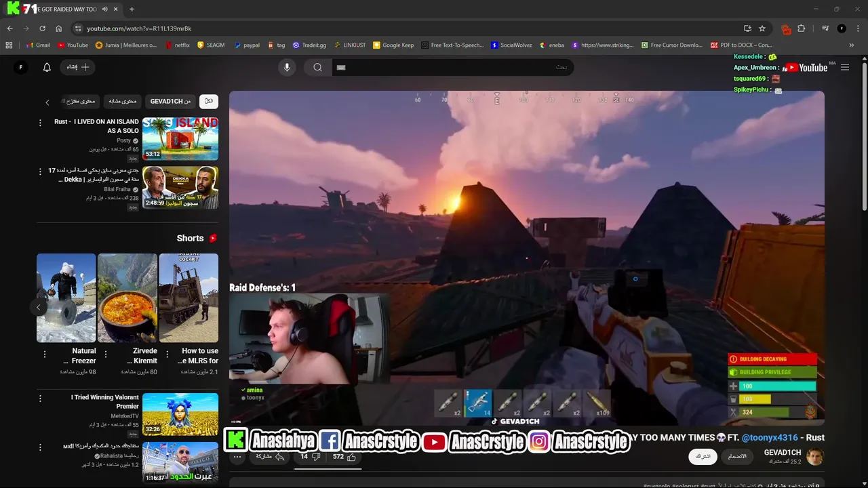The width and height of the screenshot is (868, 488).
Task: Dislike the video with thumbs down
Action: tap(311, 457)
